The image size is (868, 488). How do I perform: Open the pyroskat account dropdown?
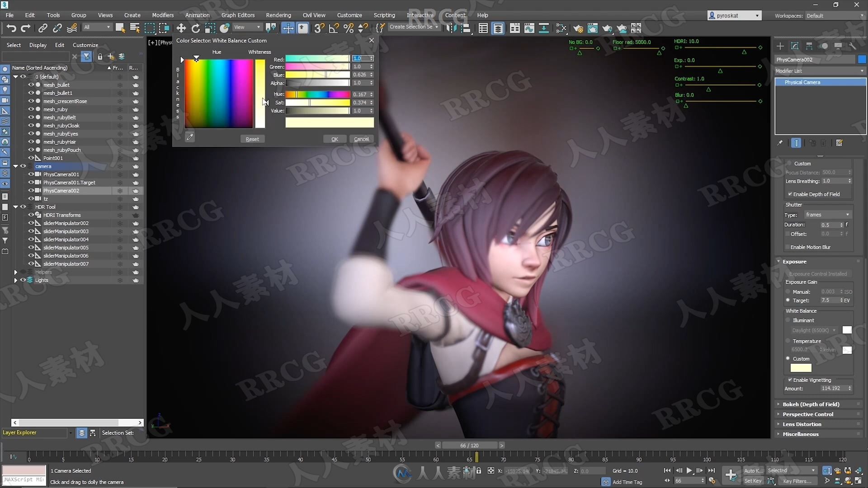pos(734,15)
